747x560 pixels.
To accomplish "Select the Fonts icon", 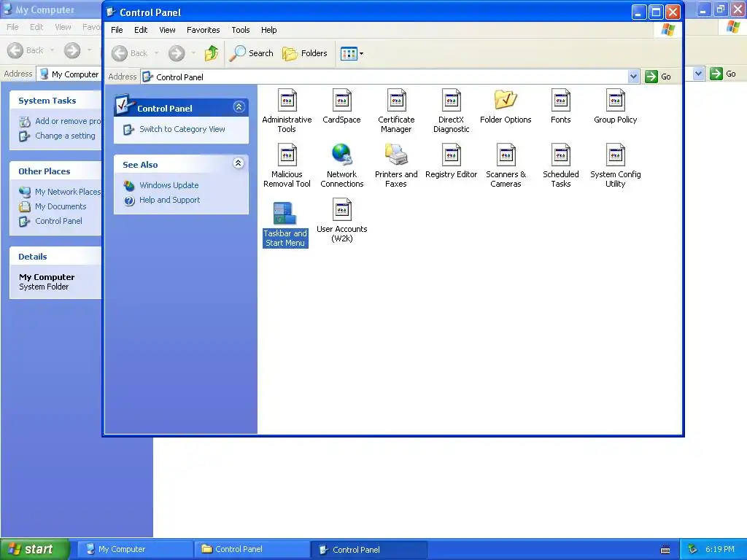I will [x=561, y=106].
